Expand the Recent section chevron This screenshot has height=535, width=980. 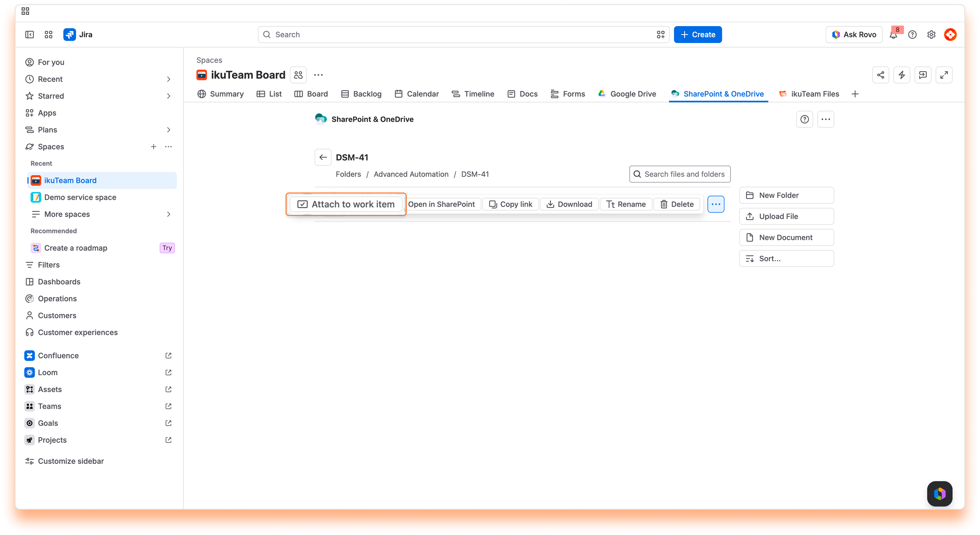tap(168, 79)
